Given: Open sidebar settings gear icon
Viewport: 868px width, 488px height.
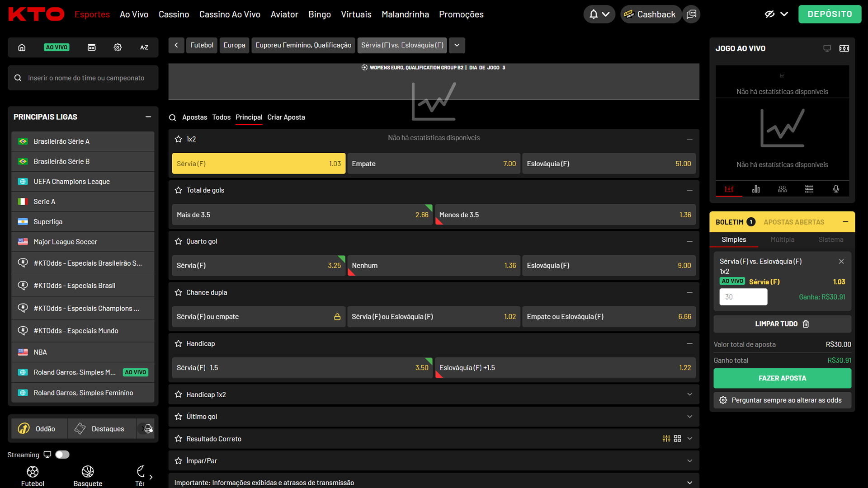Looking at the screenshot, I should point(118,47).
